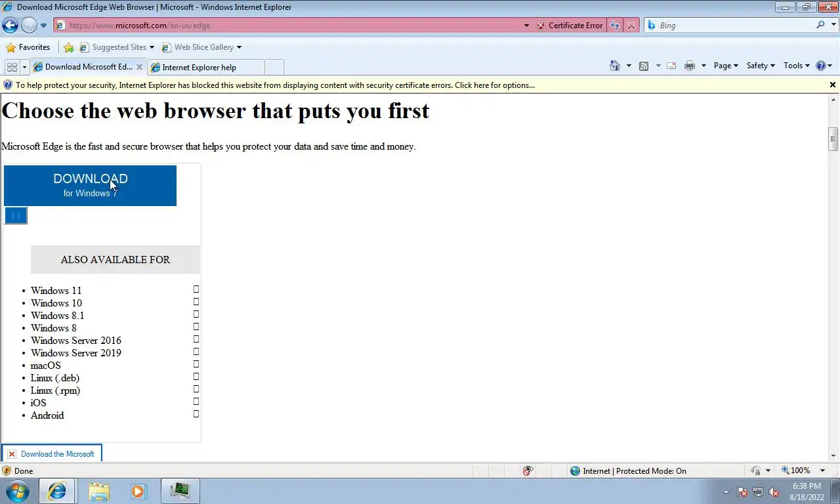Click the box icon beside Windows 8
Image resolution: width=840 pixels, height=504 pixels.
[196, 327]
